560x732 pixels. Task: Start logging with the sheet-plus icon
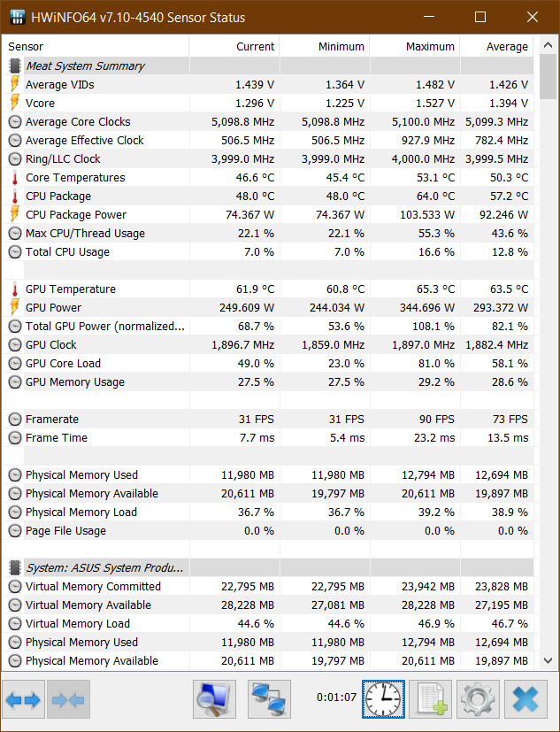[x=431, y=699]
